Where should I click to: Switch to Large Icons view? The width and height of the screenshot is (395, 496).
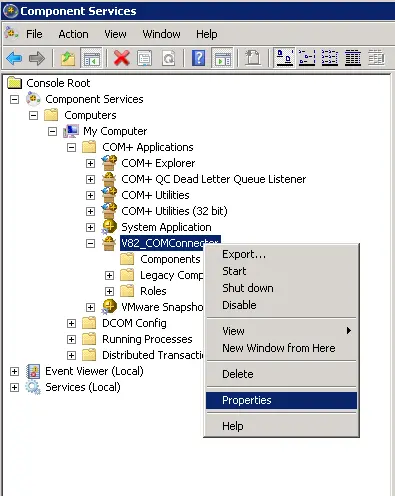click(x=285, y=58)
